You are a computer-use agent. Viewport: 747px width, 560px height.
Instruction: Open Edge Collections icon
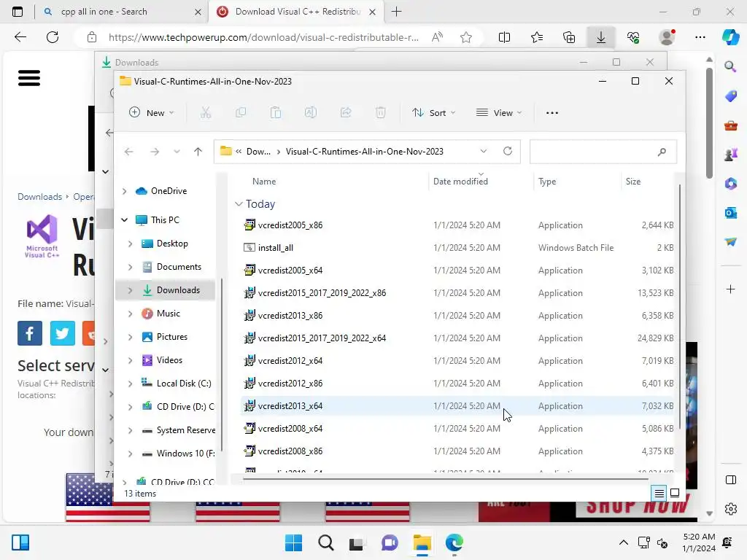coord(569,37)
